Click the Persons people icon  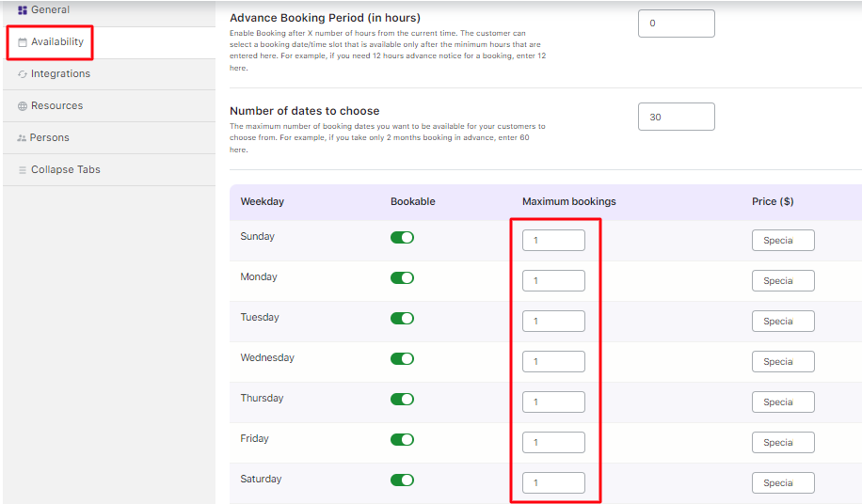(22, 138)
